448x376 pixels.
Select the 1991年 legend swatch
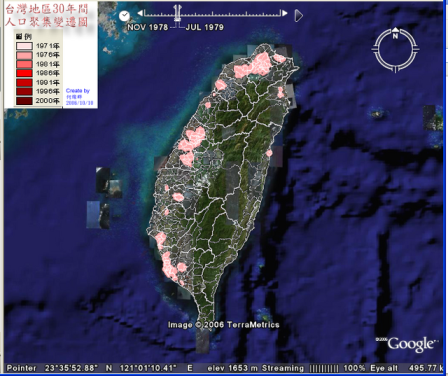24,82
